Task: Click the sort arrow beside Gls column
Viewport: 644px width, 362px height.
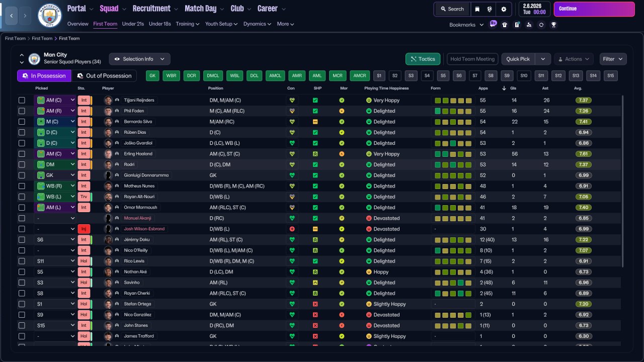Action: (x=504, y=88)
